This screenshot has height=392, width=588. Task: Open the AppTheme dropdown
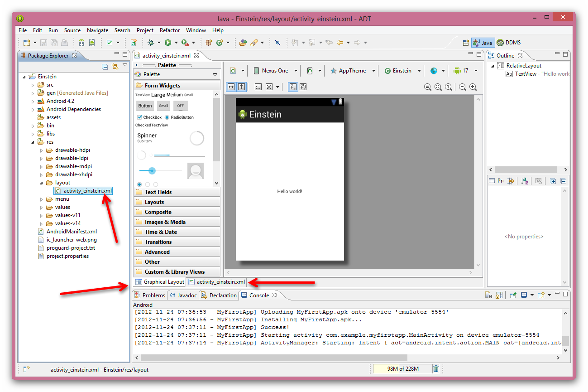tap(353, 71)
